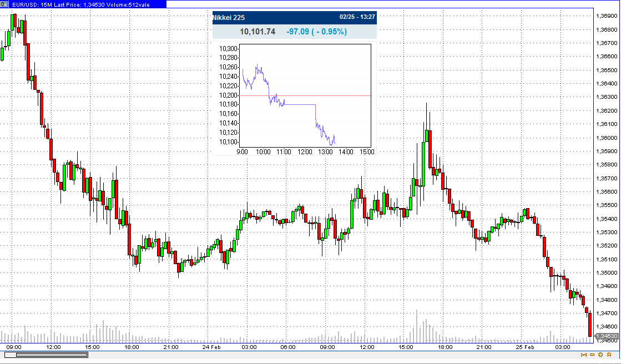
Task: Click the 9:00 label on Nikkei chart
Action: (x=242, y=152)
